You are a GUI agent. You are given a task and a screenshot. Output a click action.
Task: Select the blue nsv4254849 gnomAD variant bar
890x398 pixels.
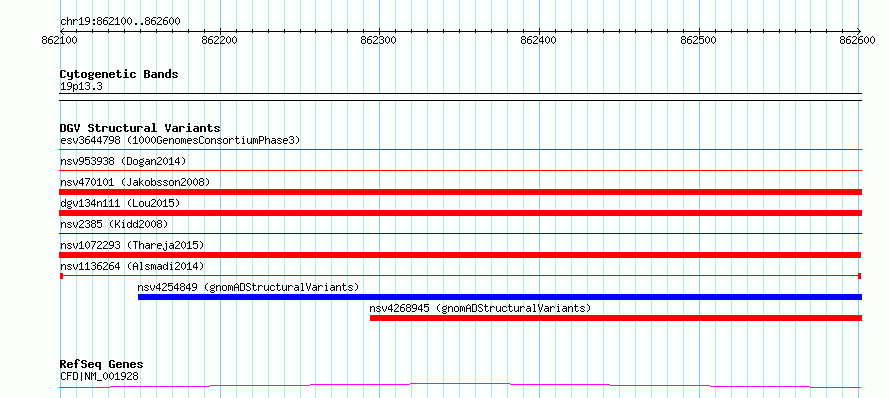[x=499, y=297]
